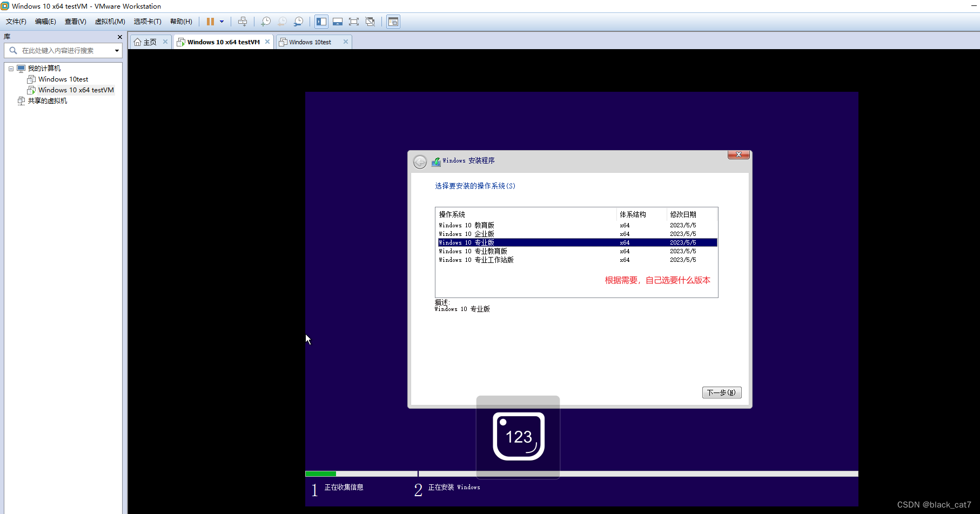The width and height of the screenshot is (980, 514).
Task: Enter full screen mode icon
Action: coord(354,22)
